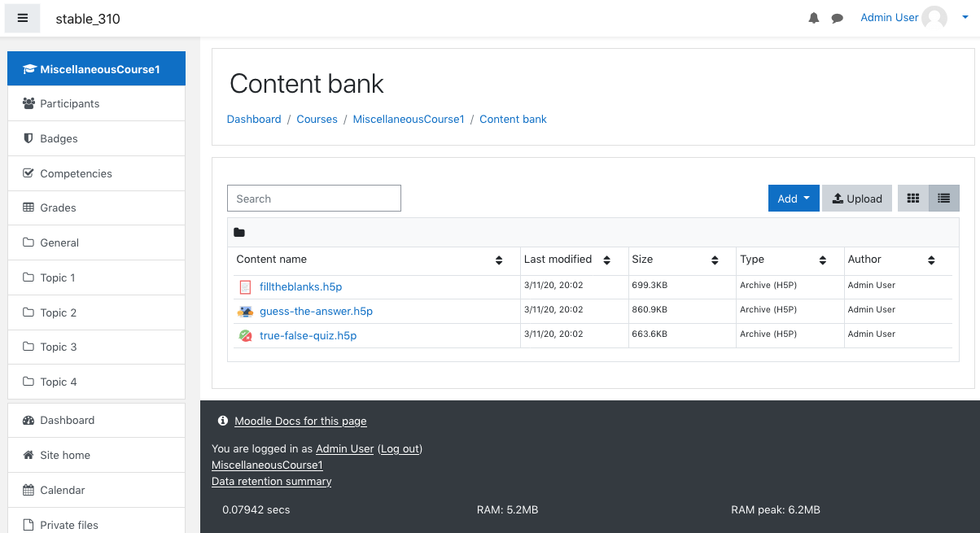Image resolution: width=980 pixels, height=533 pixels.
Task: Open Grades in the sidebar
Action: tap(96, 208)
